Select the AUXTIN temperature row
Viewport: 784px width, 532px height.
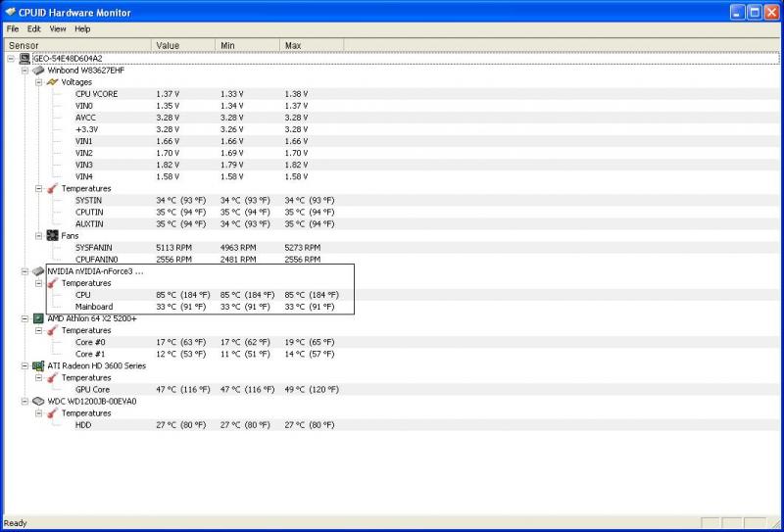392,224
